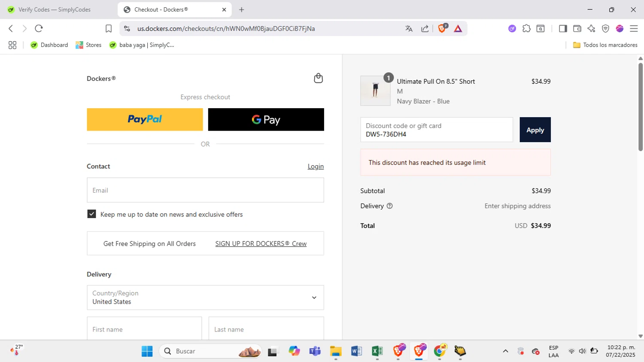Open the Brave Wallet icon
Image resolution: width=644 pixels, height=362 pixels.
(577, 28)
